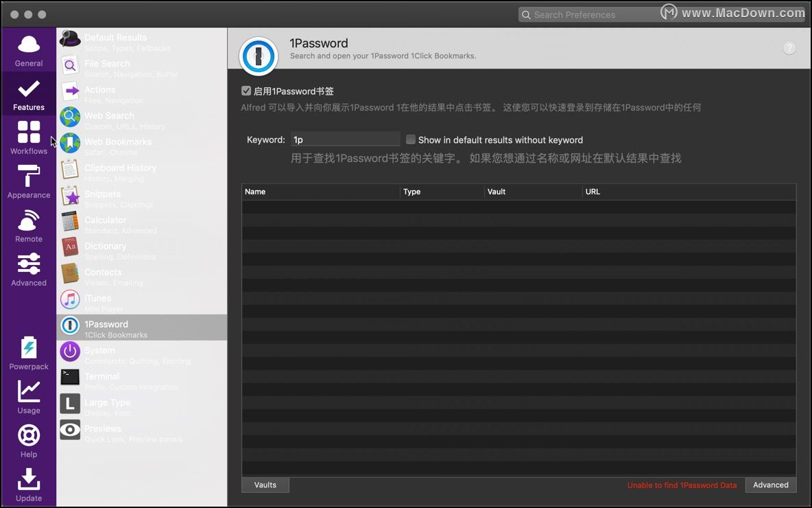Select the iTunes Mini Player feature
812x508 pixels.
pos(141,301)
